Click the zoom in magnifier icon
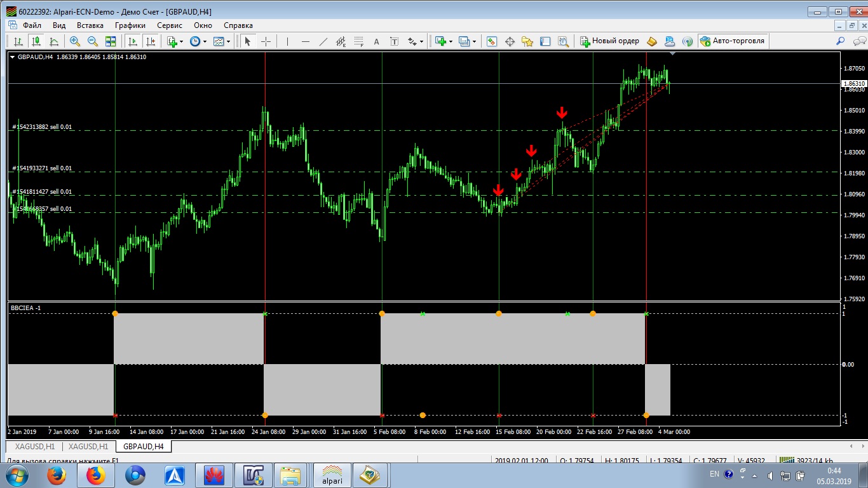Viewport: 868px width, 488px height. 75,41
